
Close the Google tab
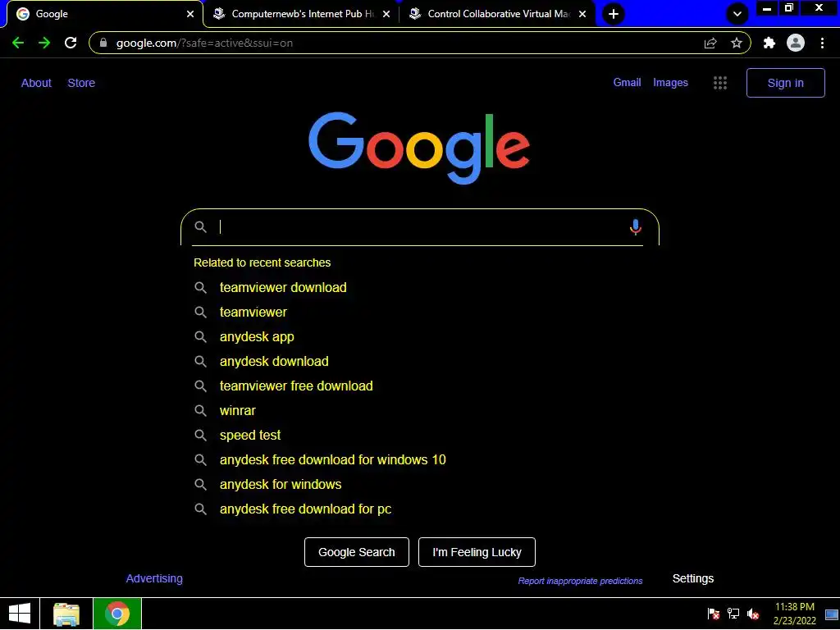190,14
